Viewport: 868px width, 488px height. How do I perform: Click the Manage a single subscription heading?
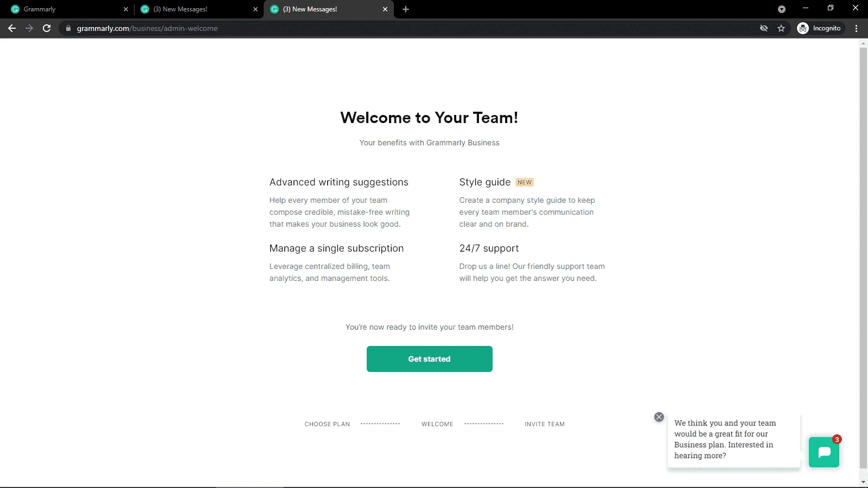click(336, 248)
